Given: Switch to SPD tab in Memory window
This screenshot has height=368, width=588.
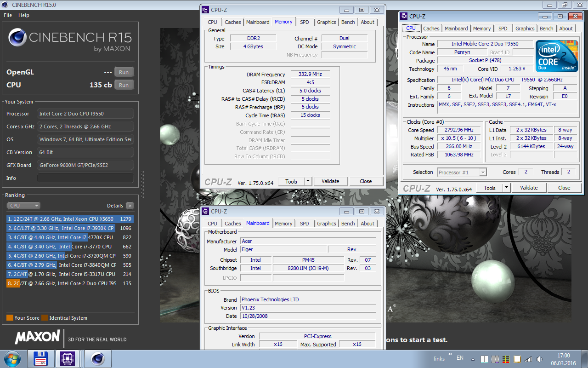Looking at the screenshot, I should coord(304,22).
